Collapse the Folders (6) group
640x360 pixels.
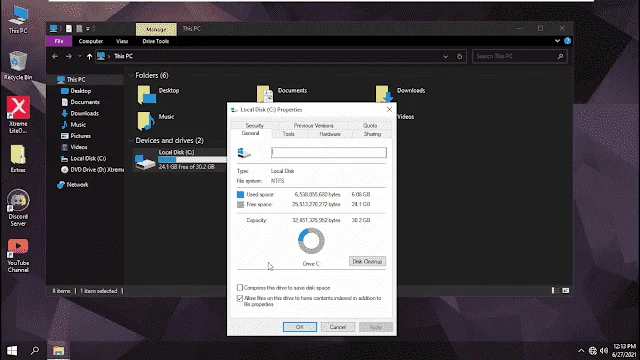coord(131,76)
